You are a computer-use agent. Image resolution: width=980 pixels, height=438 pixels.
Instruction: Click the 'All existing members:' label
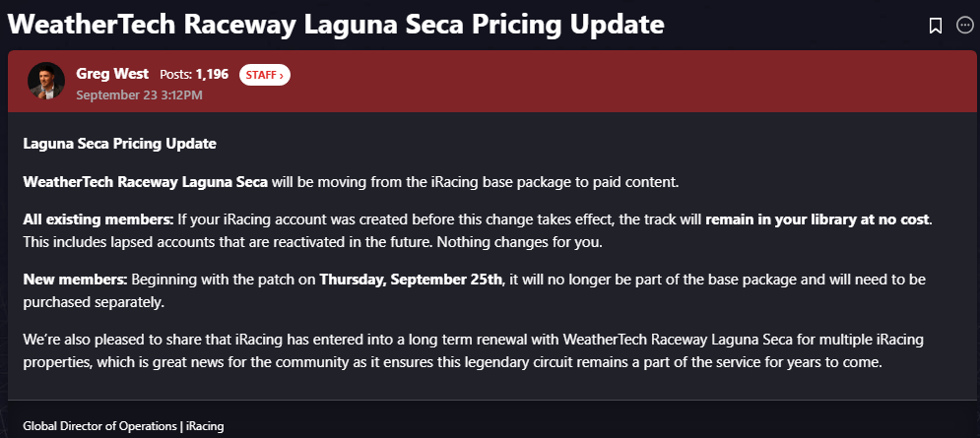click(x=98, y=218)
